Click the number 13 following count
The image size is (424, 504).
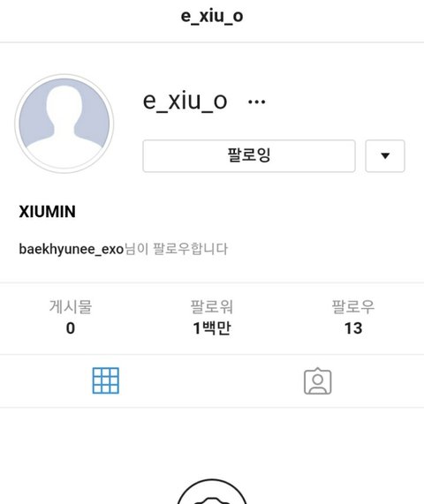click(353, 328)
